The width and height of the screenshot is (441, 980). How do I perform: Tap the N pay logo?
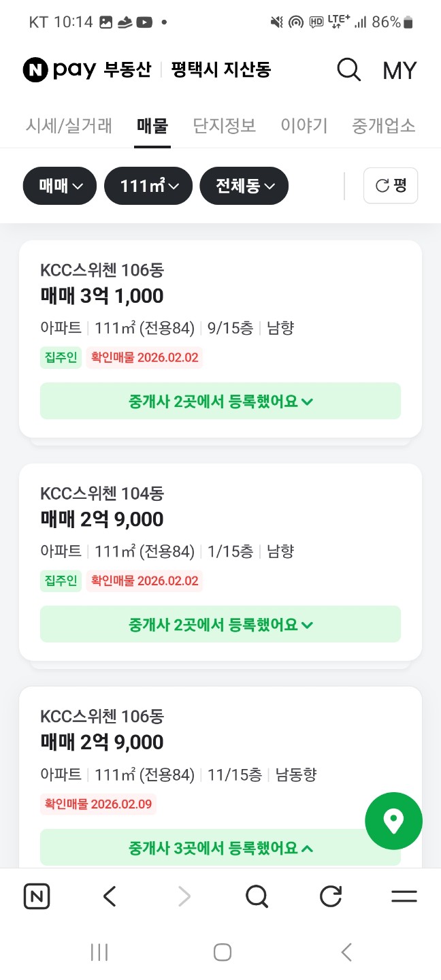click(x=59, y=70)
